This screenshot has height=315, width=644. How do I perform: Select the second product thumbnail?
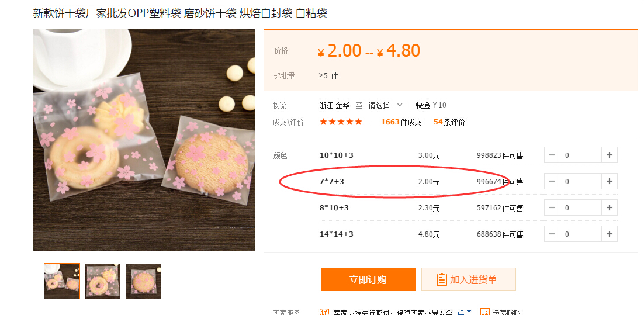(103, 281)
